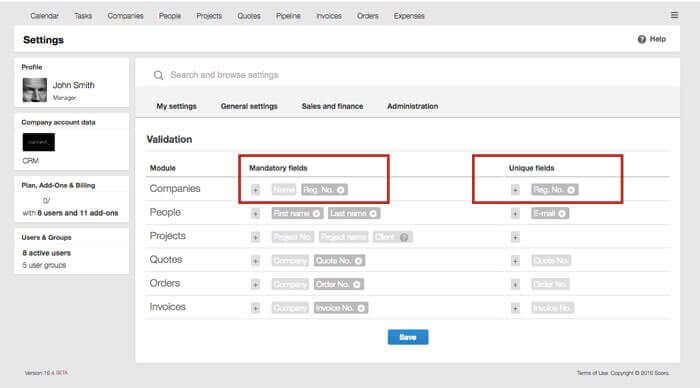Viewport: 700px width, 388px height.
Task: Click unique Quote No. tag in Quotes row
Action: pyautogui.click(x=551, y=261)
